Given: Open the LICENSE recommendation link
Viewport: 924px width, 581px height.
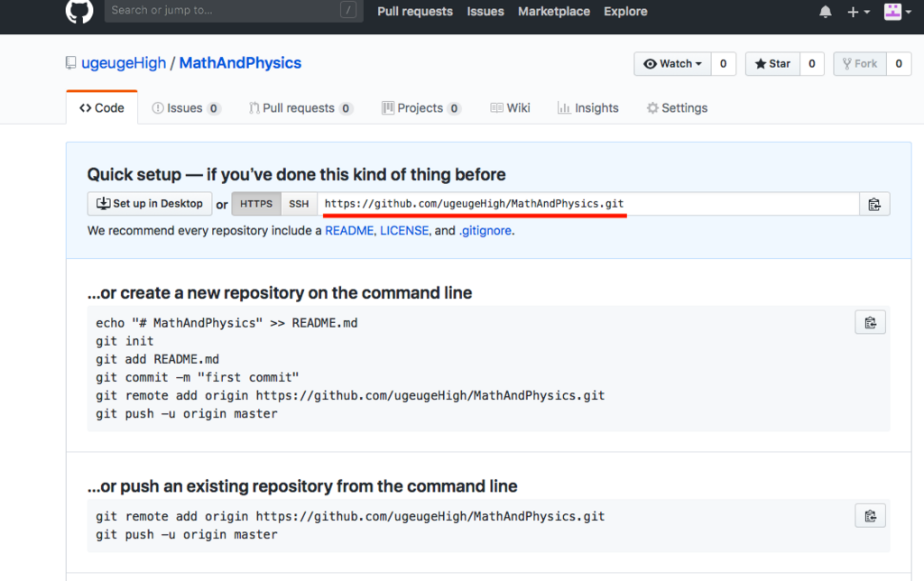Looking at the screenshot, I should (404, 230).
